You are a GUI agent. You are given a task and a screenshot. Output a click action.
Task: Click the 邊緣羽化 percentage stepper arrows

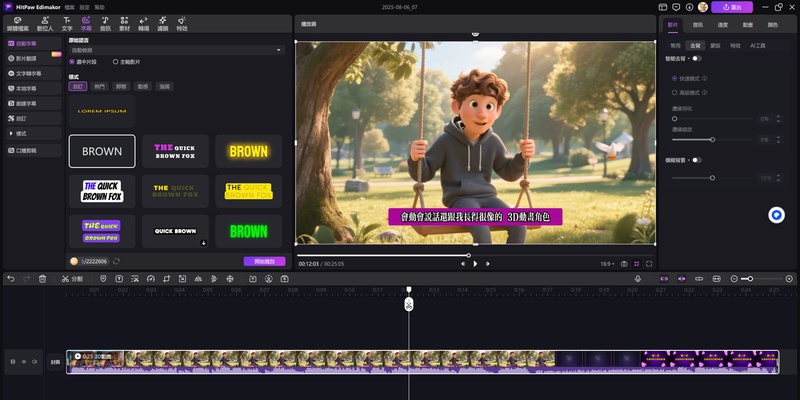click(779, 119)
